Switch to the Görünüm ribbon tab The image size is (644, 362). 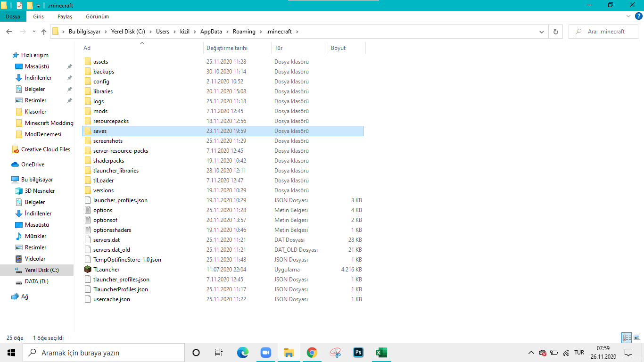coord(97,16)
